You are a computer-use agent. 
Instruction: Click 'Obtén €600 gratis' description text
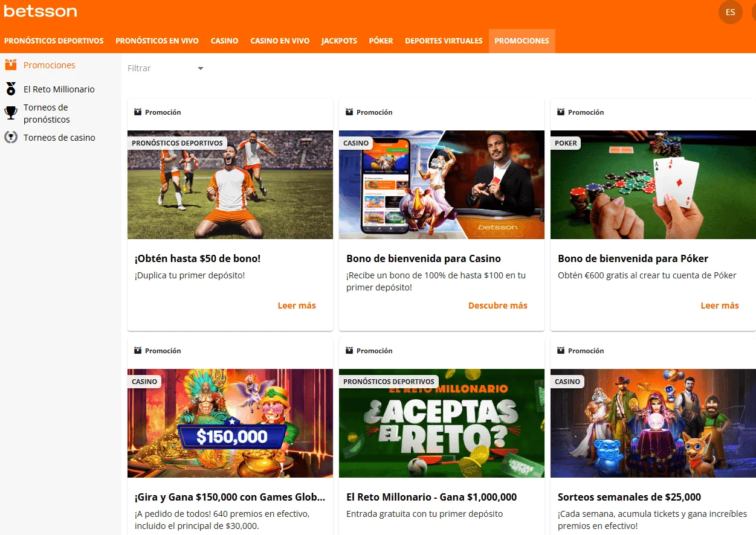click(647, 275)
